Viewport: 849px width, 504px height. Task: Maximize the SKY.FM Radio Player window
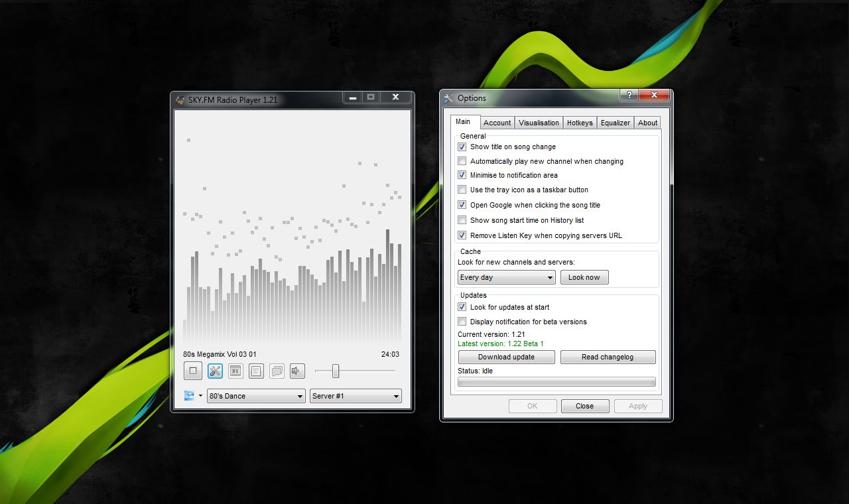[x=371, y=97]
